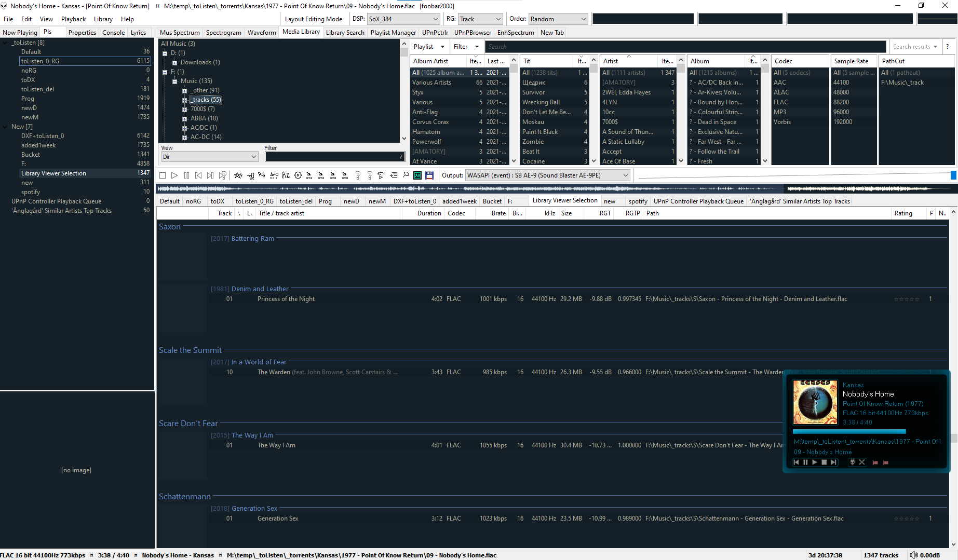Image resolution: width=958 pixels, height=560 pixels.
Task: Switch to the Spectrogram tab
Action: click(x=223, y=32)
